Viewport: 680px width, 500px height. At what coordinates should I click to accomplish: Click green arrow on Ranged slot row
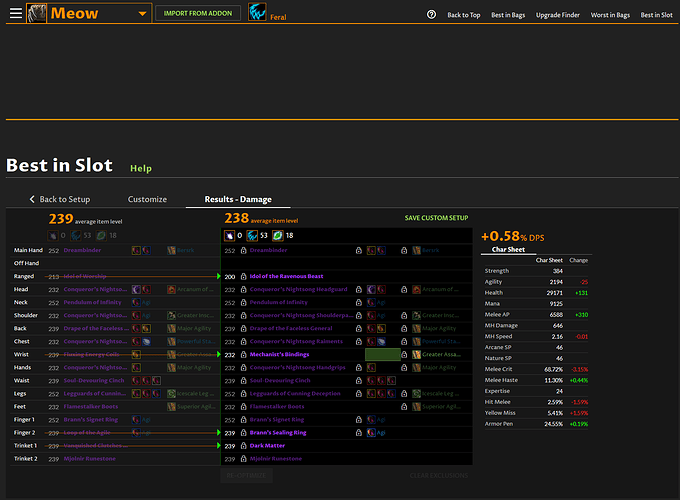tap(219, 276)
